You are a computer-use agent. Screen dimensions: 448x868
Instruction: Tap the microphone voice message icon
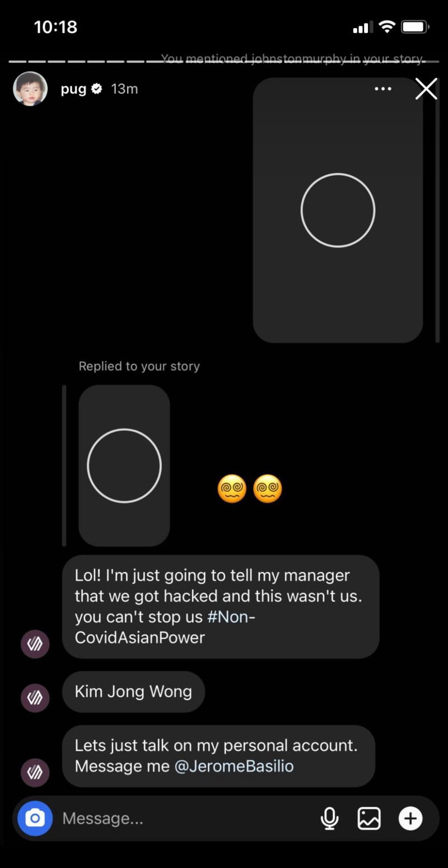pyautogui.click(x=329, y=819)
